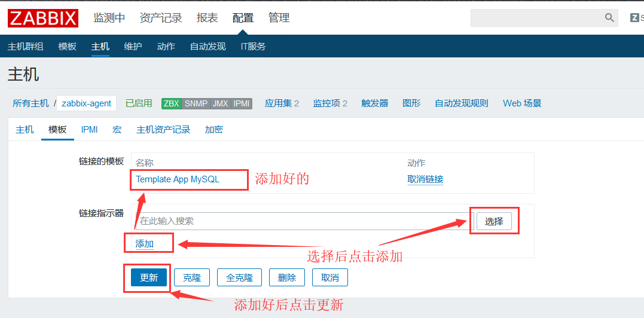Switch to the 主机 form tab

click(x=25, y=130)
